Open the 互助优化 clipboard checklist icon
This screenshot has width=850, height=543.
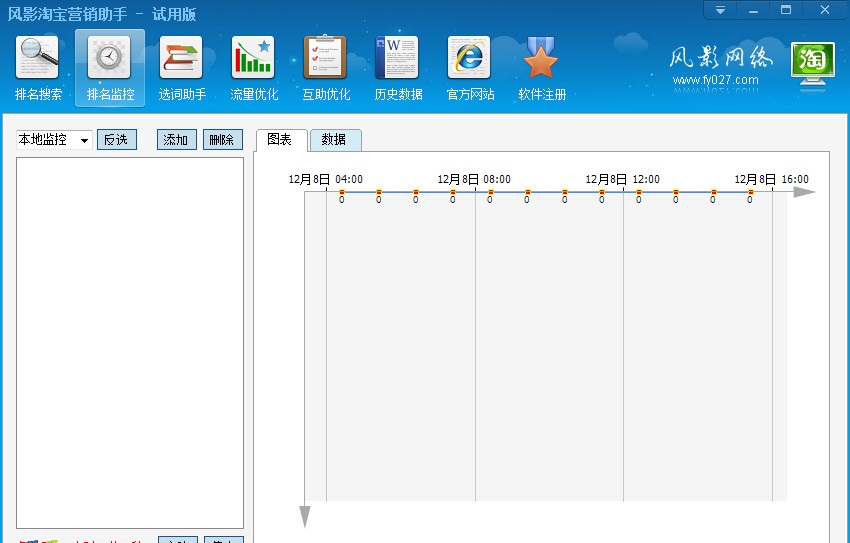tap(326, 68)
